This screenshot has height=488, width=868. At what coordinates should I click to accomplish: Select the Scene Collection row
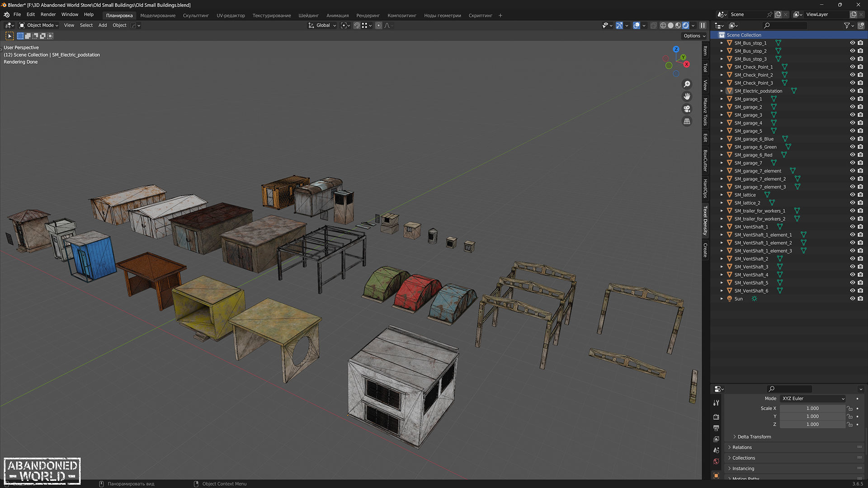789,35
